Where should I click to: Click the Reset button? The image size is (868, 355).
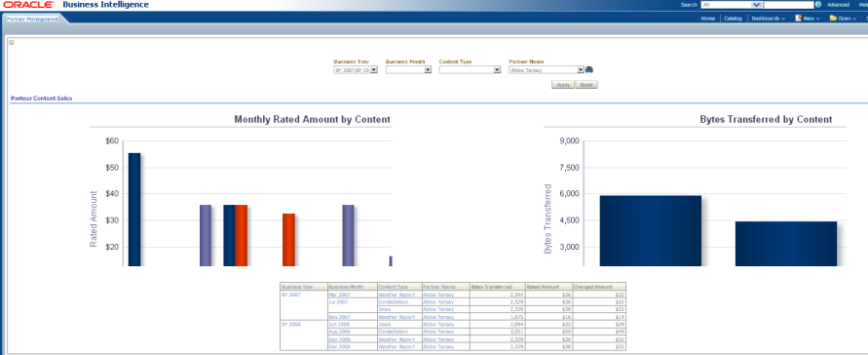click(586, 85)
